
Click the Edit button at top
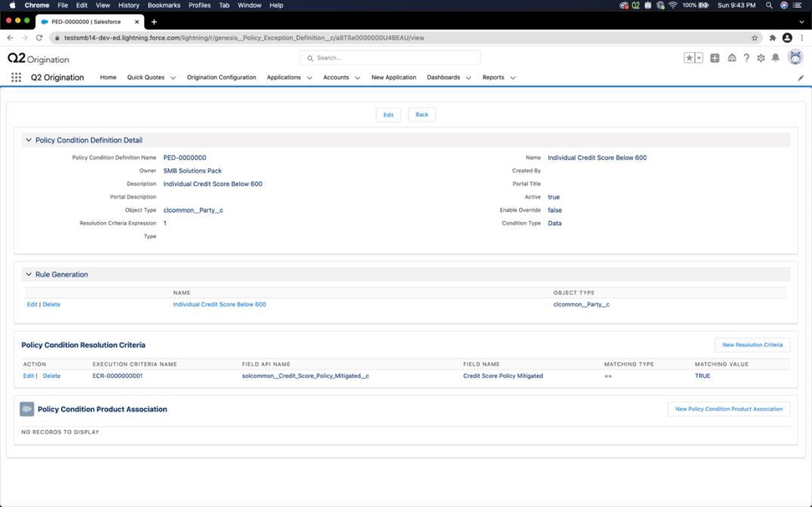[388, 115]
